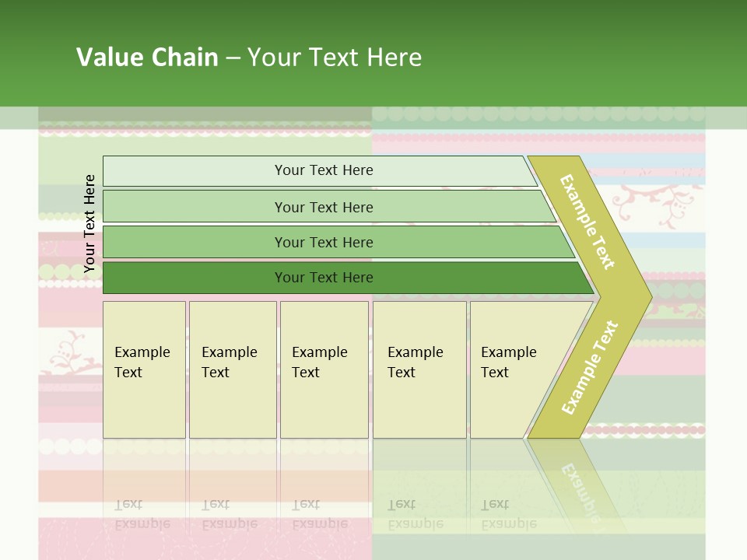Click the vertical rotated "Your Text Here" label

click(x=89, y=223)
